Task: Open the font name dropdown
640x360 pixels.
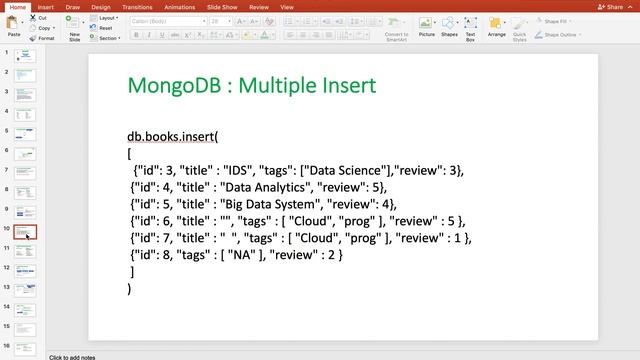Action: (204, 21)
